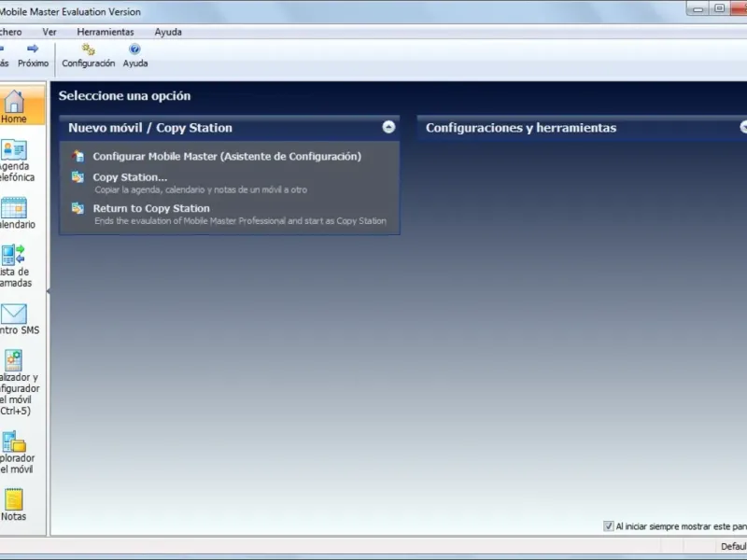Screen dimensions: 747x560
Task: Open the Ayuda menu in menu bar
Action: tap(168, 32)
